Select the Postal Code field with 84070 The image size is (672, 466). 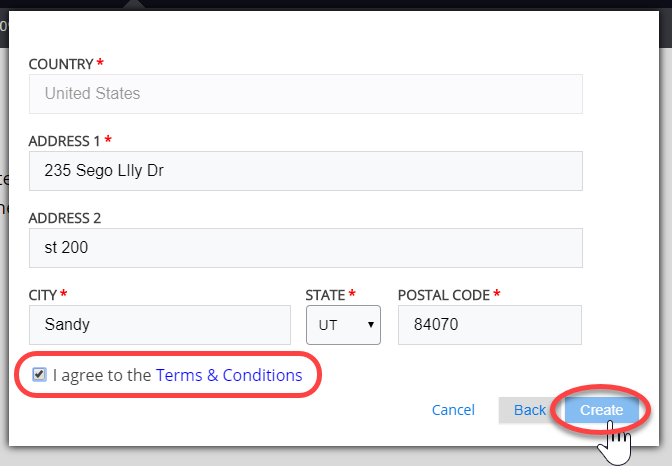coord(489,325)
